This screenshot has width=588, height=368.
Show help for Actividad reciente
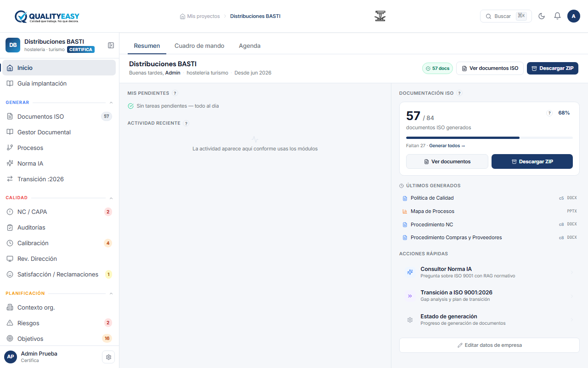[186, 123]
